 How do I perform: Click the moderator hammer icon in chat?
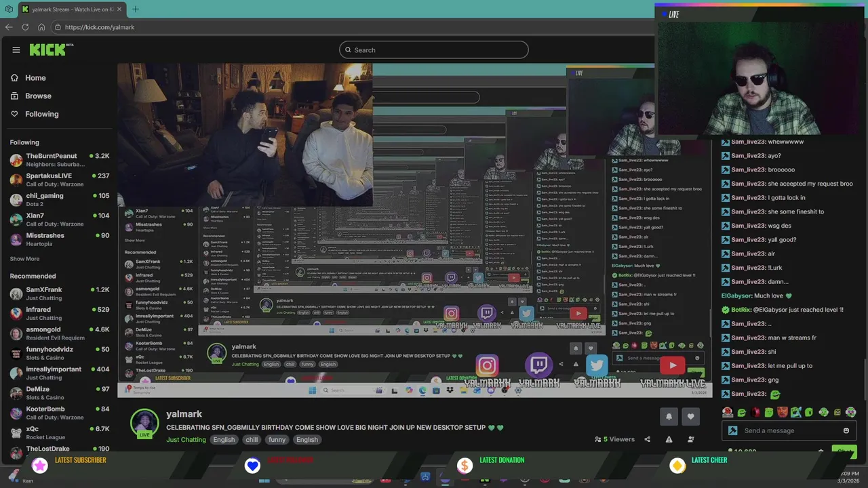point(732,430)
